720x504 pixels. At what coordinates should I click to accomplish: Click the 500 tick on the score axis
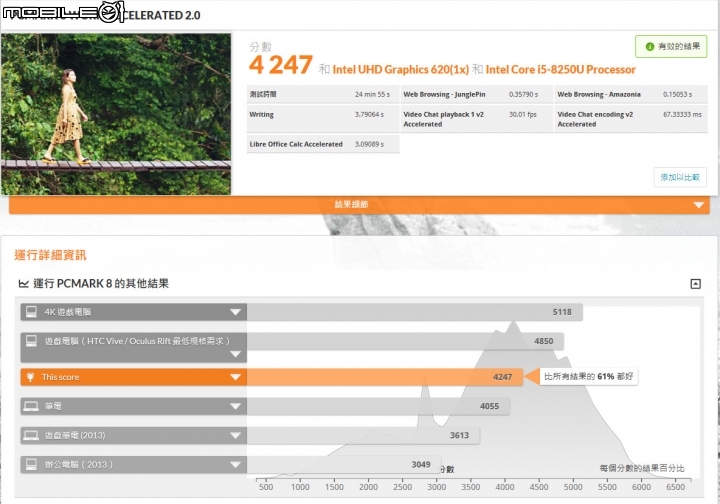click(266, 487)
